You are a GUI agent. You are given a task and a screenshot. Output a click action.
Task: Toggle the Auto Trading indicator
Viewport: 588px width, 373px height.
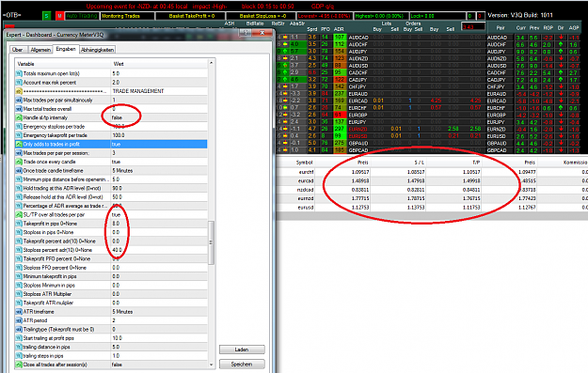point(82,16)
